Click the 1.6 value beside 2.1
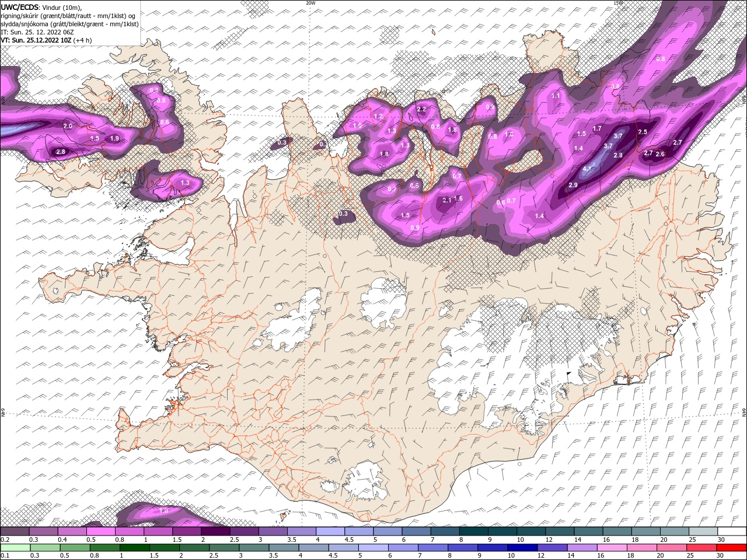The width and height of the screenshot is (747, 560). pyautogui.click(x=458, y=199)
